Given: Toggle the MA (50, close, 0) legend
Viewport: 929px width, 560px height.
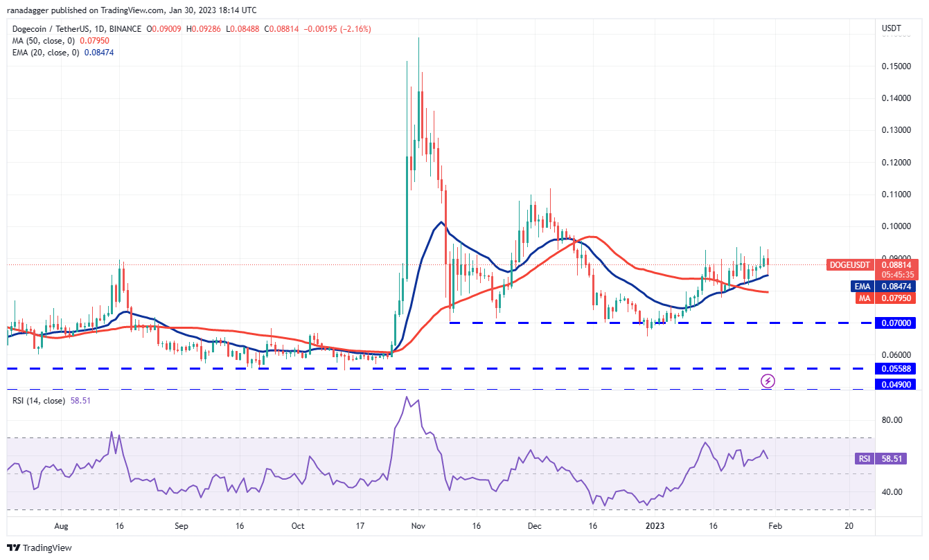Looking at the screenshot, I should click(40, 41).
